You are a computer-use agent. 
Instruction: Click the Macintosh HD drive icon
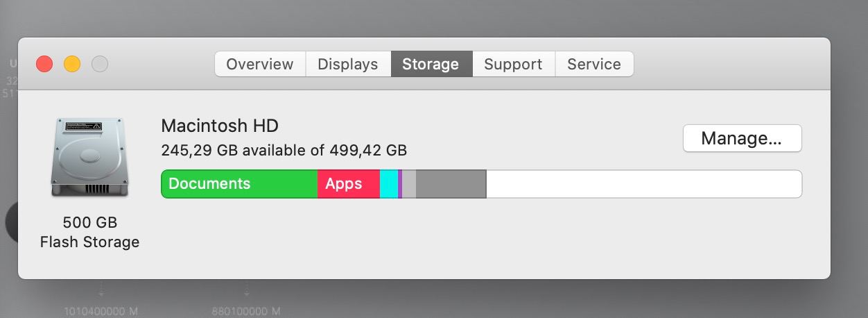[90, 158]
